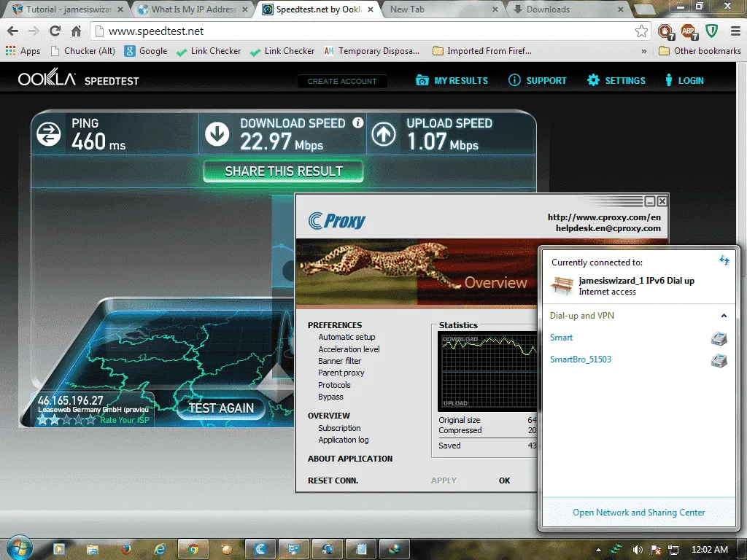Open Subscription under Overview
This screenshot has width=747, height=560.
tap(339, 428)
